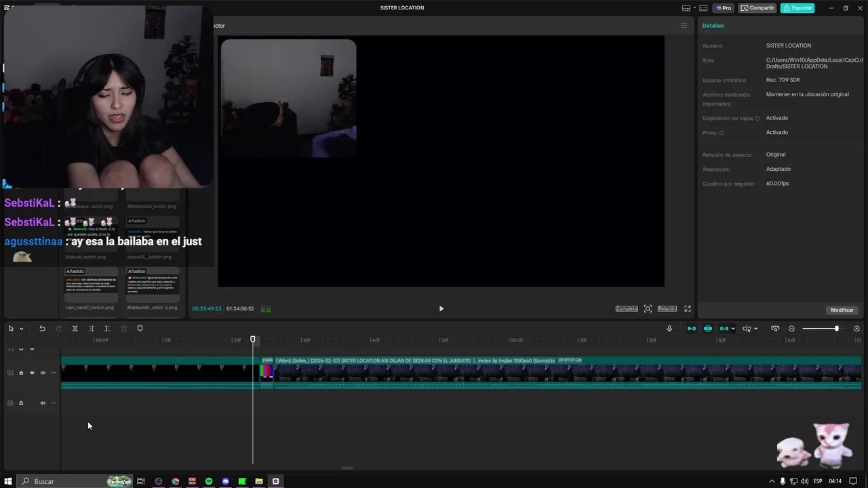The image size is (868, 488).
Task: Select the pointer selection tool in timeline toolbar
Action: coord(11,329)
